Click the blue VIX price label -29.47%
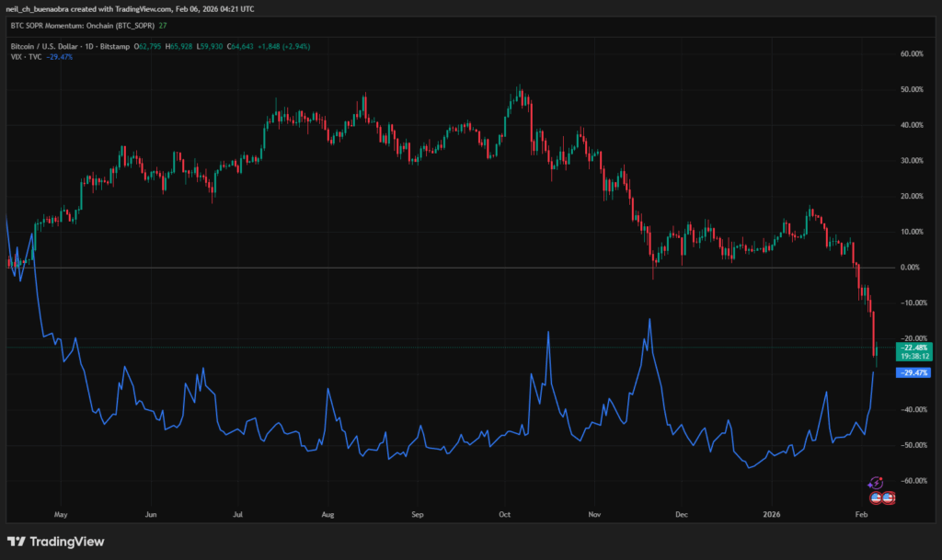This screenshot has height=560, width=942. [914, 372]
